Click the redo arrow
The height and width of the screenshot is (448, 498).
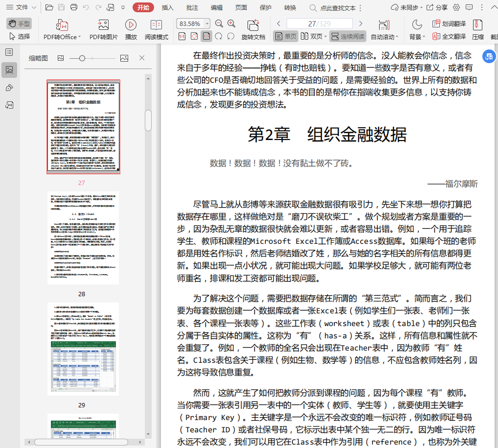98,7
